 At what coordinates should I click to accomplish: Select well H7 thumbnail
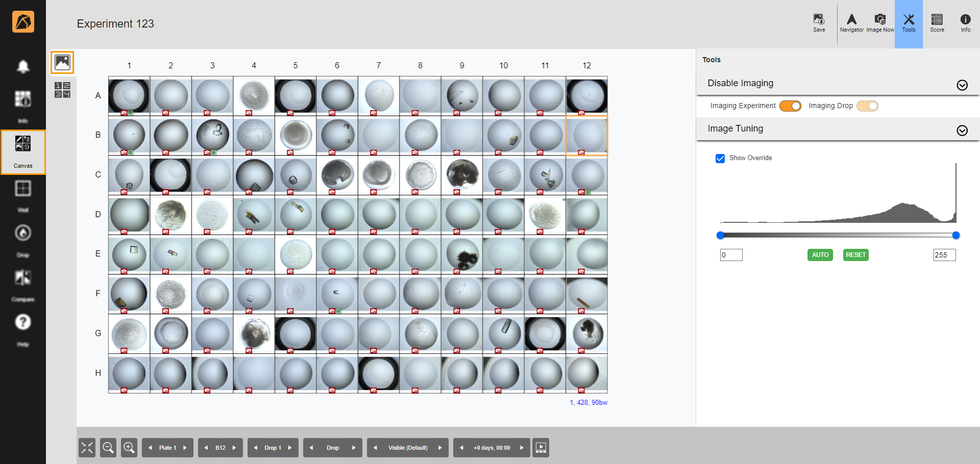[x=379, y=373]
